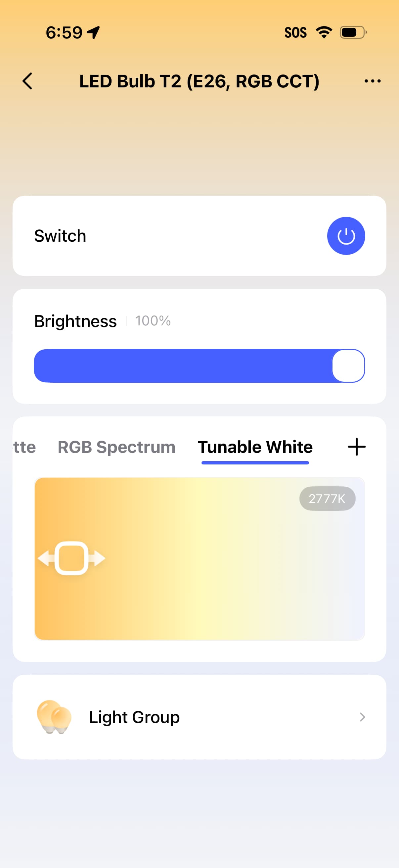Tap the plus icon beside Tunable White

[x=357, y=447]
